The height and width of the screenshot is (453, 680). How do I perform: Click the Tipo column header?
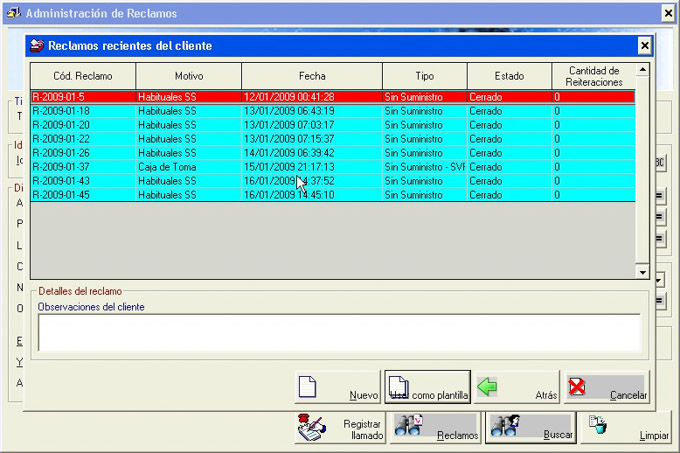pyautogui.click(x=425, y=76)
